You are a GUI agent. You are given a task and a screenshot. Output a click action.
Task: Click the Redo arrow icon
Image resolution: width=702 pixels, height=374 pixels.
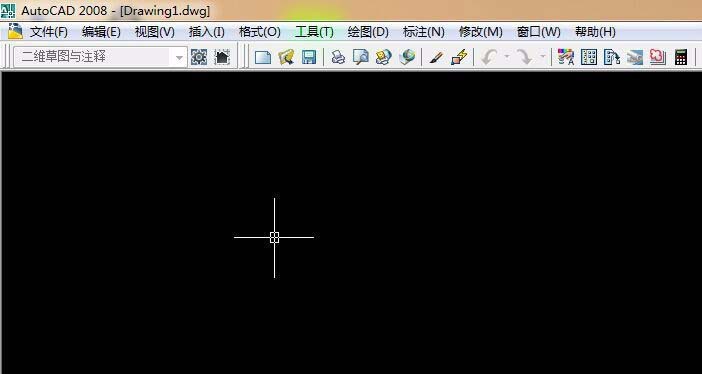[523, 57]
